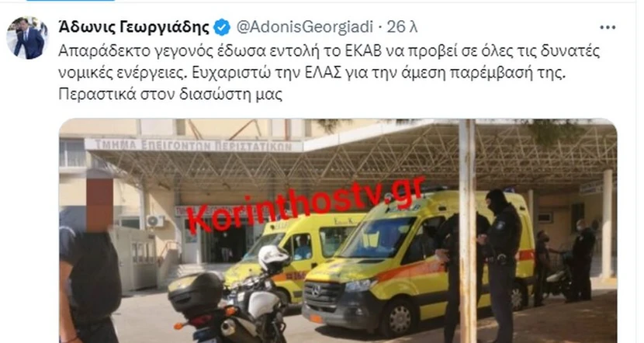Screen dimensions: 644x343
Task: Click the blue verified badge checkmark
Action: [x=223, y=27]
